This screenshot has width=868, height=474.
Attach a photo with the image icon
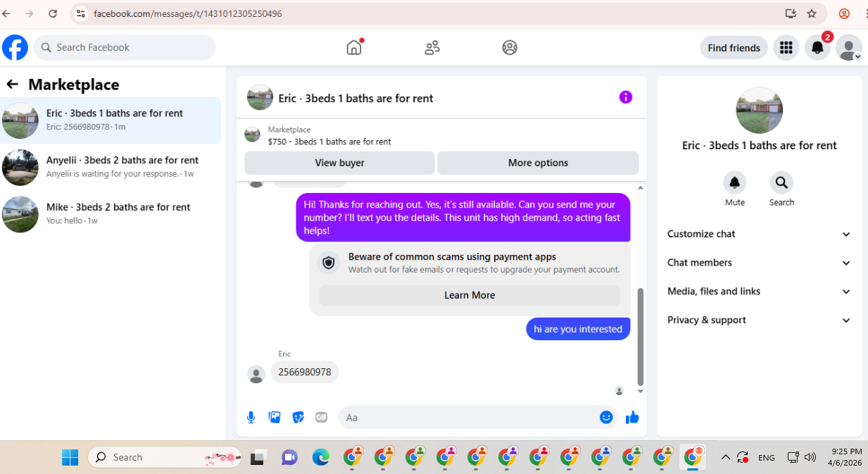tap(275, 418)
